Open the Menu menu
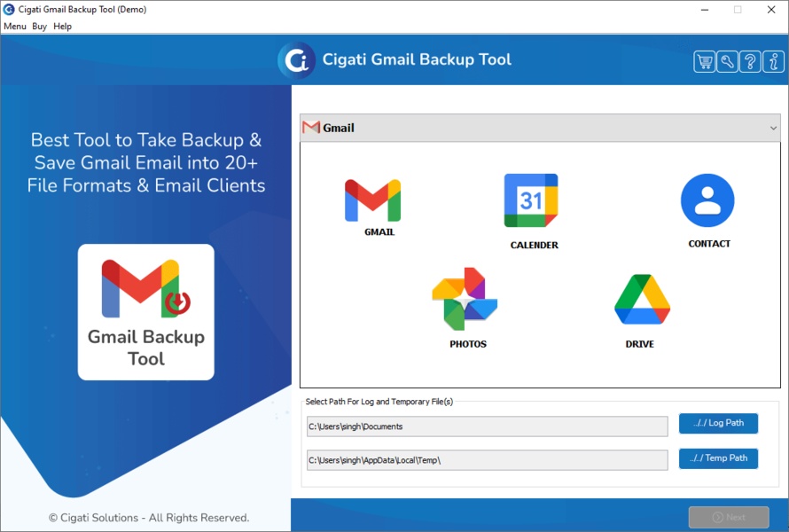 point(15,27)
